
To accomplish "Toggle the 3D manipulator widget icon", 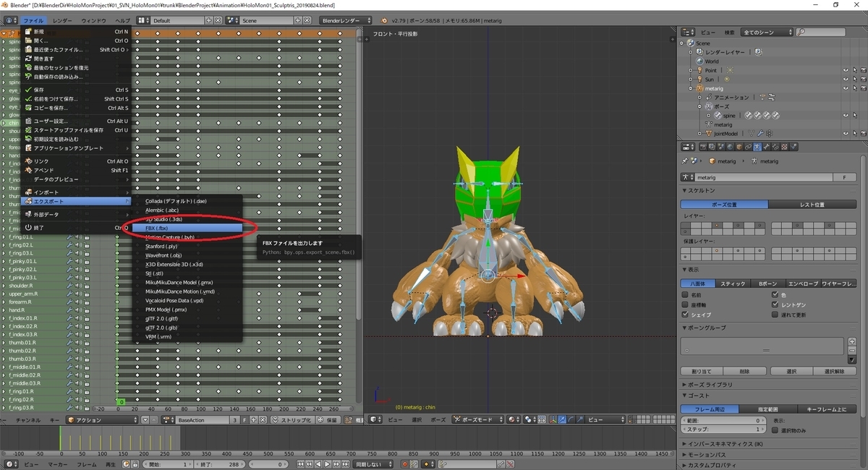I will [x=553, y=419].
